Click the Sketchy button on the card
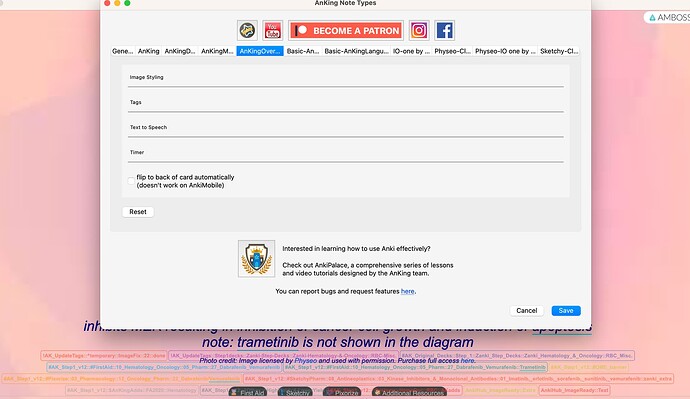The height and width of the screenshot is (399, 690). tap(295, 393)
